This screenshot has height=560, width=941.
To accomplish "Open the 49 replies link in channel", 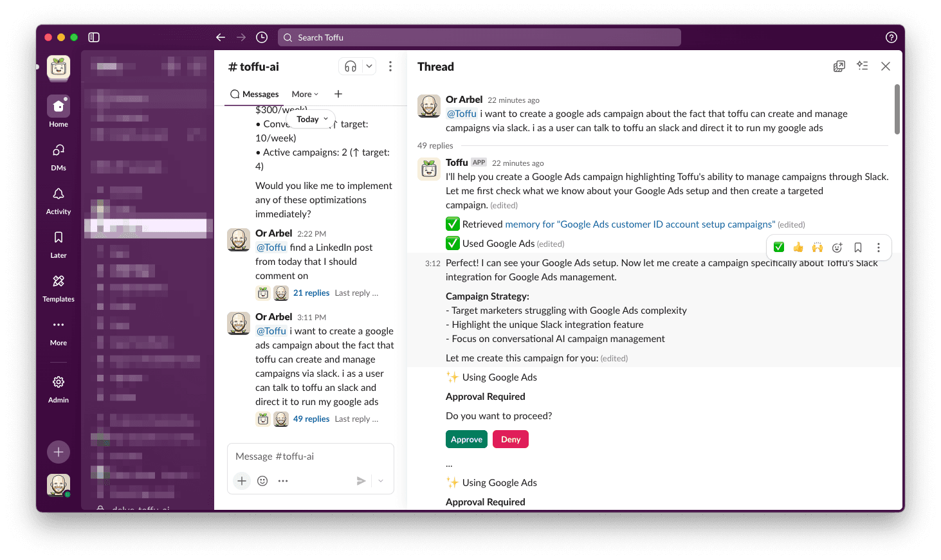I will coord(311,419).
